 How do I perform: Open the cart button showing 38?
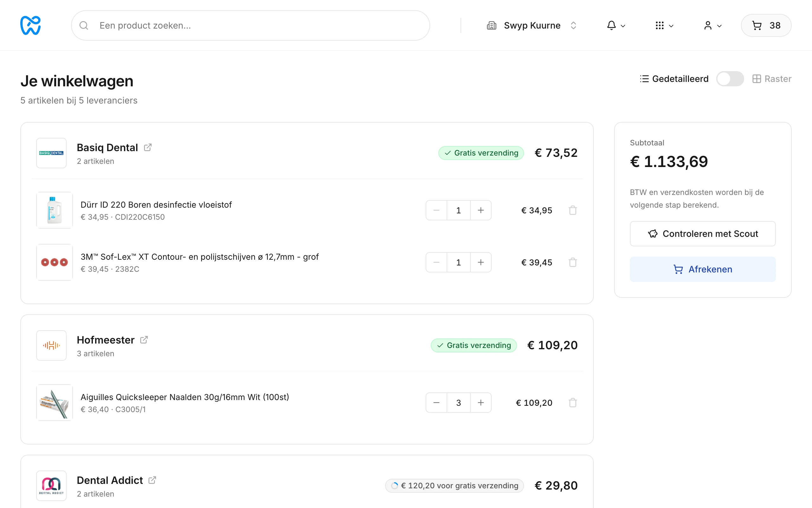[x=766, y=25]
